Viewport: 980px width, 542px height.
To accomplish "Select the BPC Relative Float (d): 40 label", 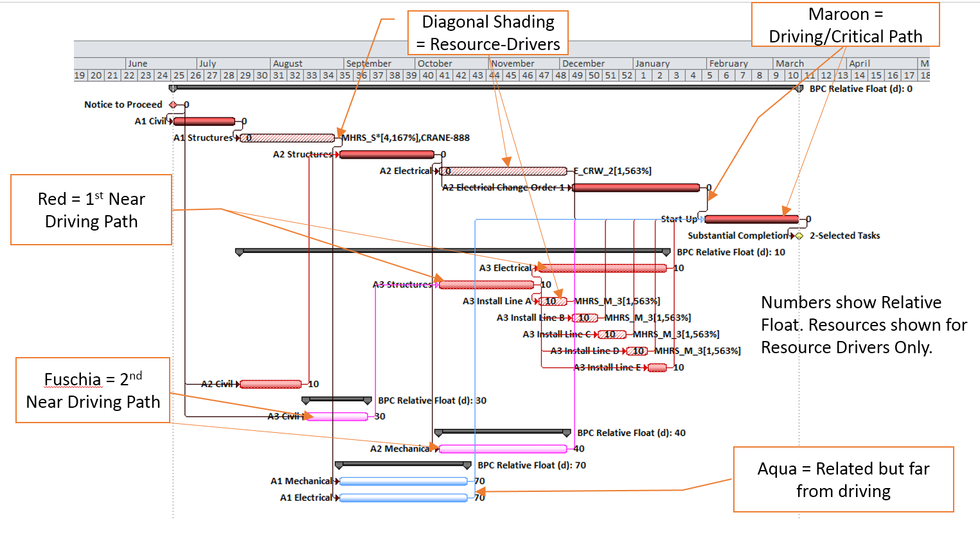I will click(632, 433).
